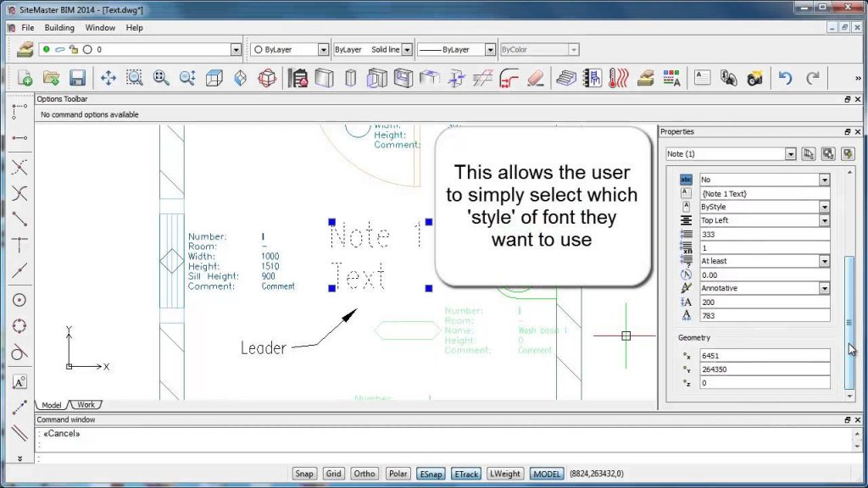The height and width of the screenshot is (488, 868).
Task: Switch to the Work tab
Action: point(86,404)
